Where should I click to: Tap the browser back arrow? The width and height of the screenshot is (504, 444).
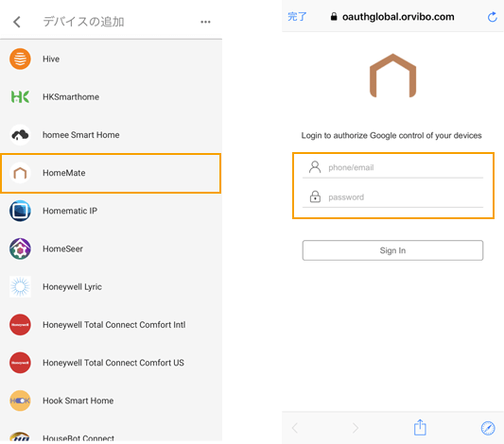click(295, 428)
